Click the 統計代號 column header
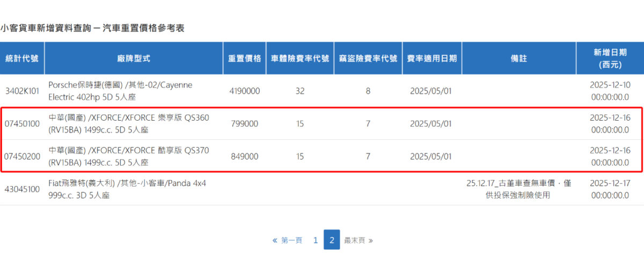Viewport: 644px width, 260px height. click(22, 58)
